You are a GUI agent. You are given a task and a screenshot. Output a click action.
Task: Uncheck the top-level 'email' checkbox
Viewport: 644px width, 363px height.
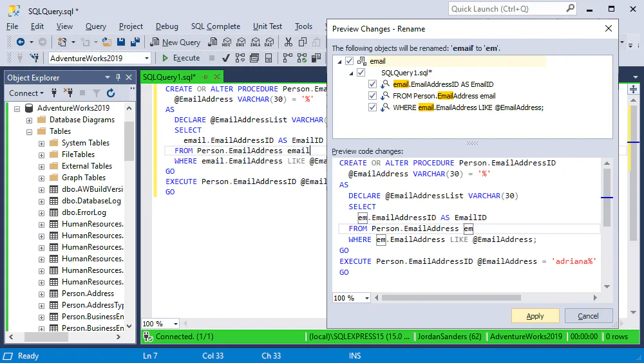coord(349,60)
